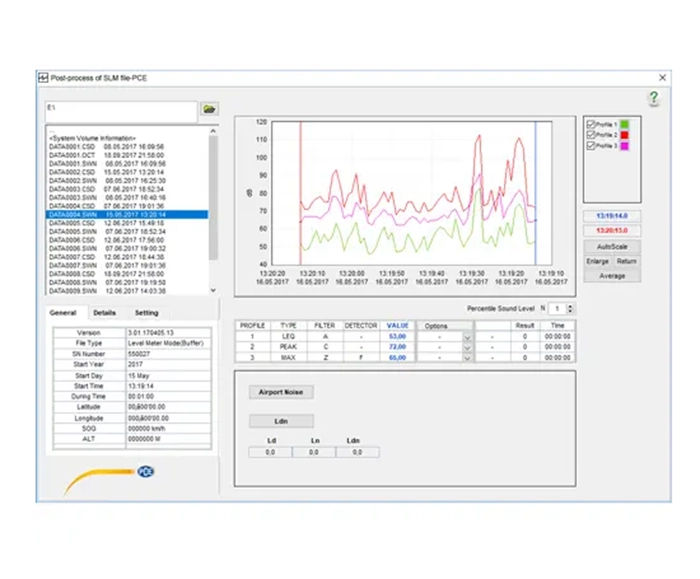Click the Average button
Screen dimensions: 700x579
[612, 276]
